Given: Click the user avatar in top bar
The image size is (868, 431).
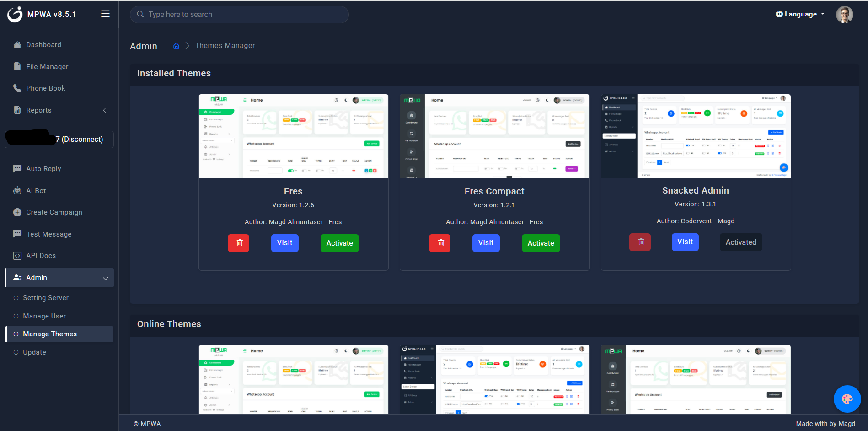Looking at the screenshot, I should point(844,14).
